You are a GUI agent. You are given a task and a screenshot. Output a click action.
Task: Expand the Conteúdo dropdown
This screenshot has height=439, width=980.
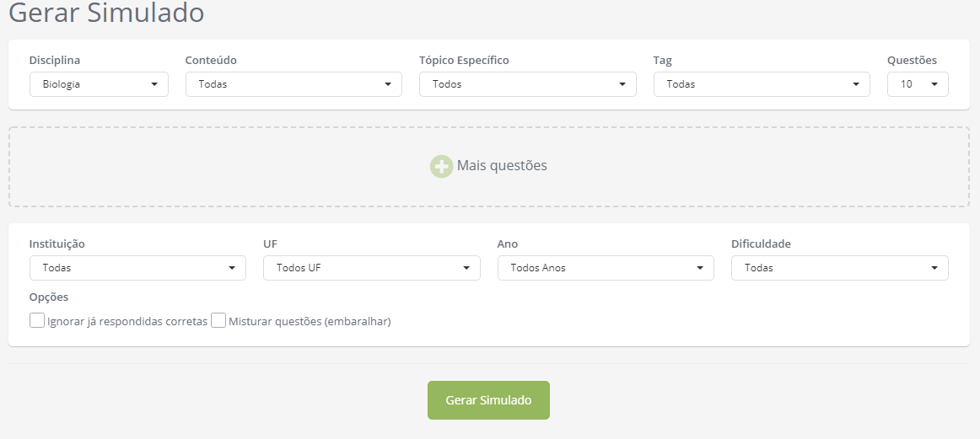coord(293,84)
